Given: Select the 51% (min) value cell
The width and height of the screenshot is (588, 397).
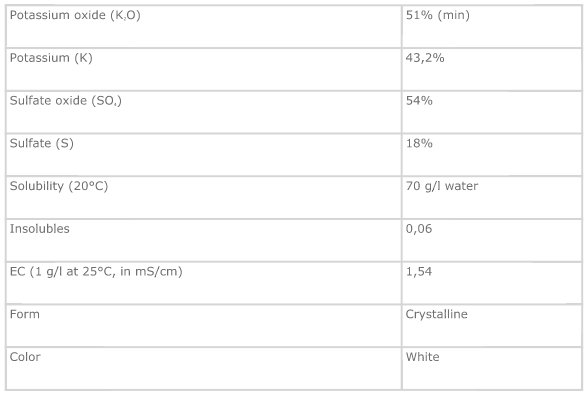Looking at the screenshot, I should pyautogui.click(x=492, y=26).
